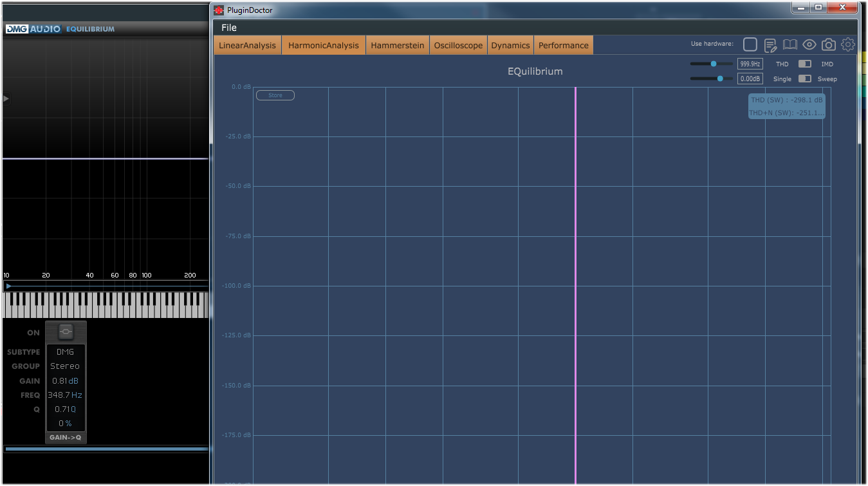Click the horizontal scroll bar under the band panel

tap(106, 449)
